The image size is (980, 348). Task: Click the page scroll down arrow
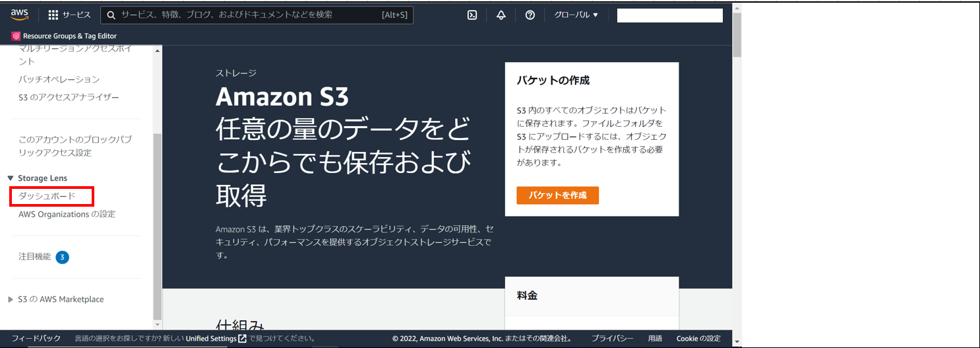click(x=737, y=342)
